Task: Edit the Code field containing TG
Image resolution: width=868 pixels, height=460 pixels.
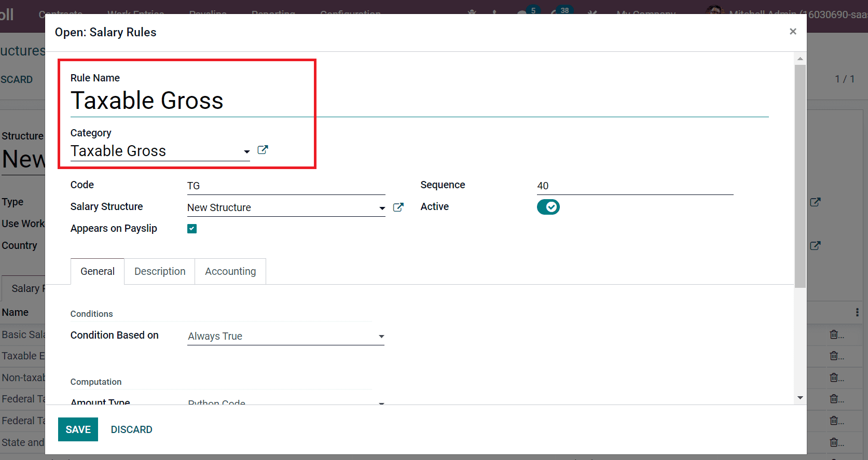Action: pos(286,186)
